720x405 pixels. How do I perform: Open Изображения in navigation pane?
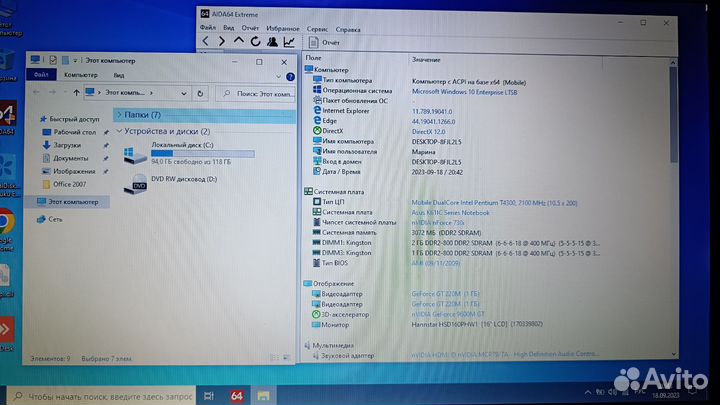[69, 171]
